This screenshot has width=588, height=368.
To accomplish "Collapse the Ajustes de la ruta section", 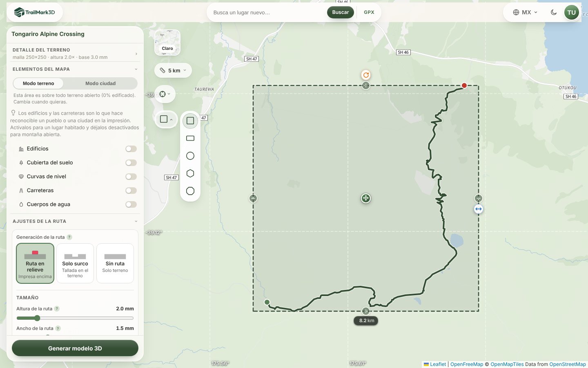I will pos(75,221).
